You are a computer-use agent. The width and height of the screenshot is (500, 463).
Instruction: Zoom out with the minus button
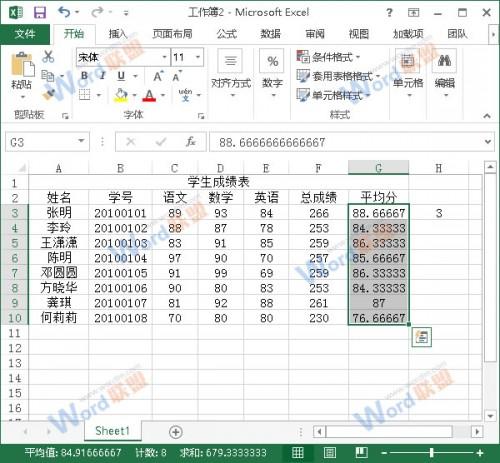(384, 453)
